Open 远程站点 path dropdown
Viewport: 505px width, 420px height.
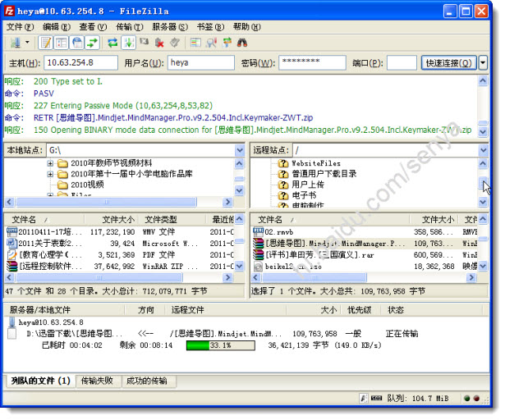tap(483, 150)
